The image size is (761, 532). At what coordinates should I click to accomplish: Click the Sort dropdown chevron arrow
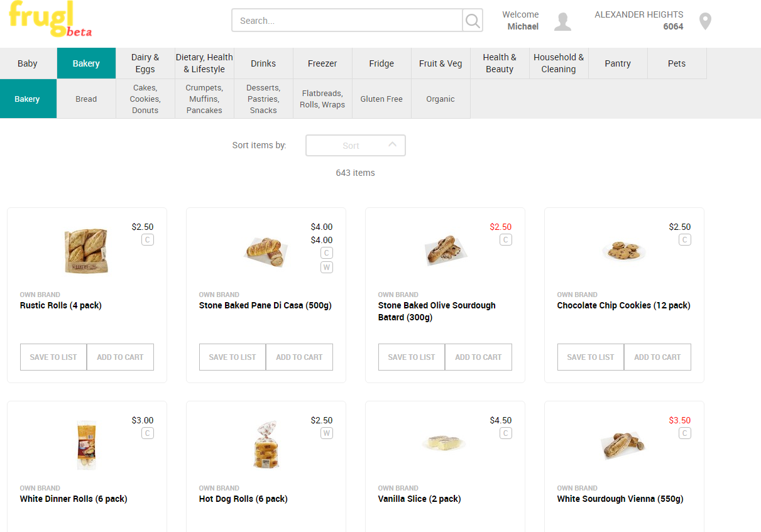click(x=392, y=144)
